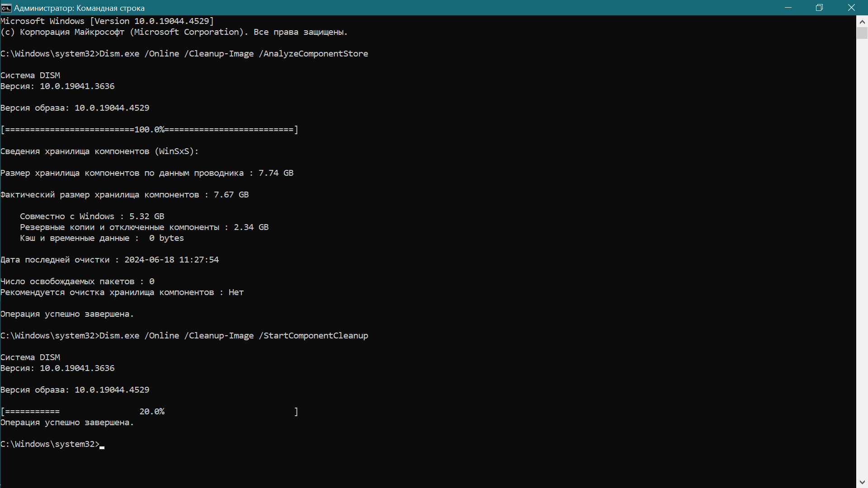This screenshot has height=488, width=868.
Task: Click the date 2024-06-18 11:27:54
Action: 171,260
